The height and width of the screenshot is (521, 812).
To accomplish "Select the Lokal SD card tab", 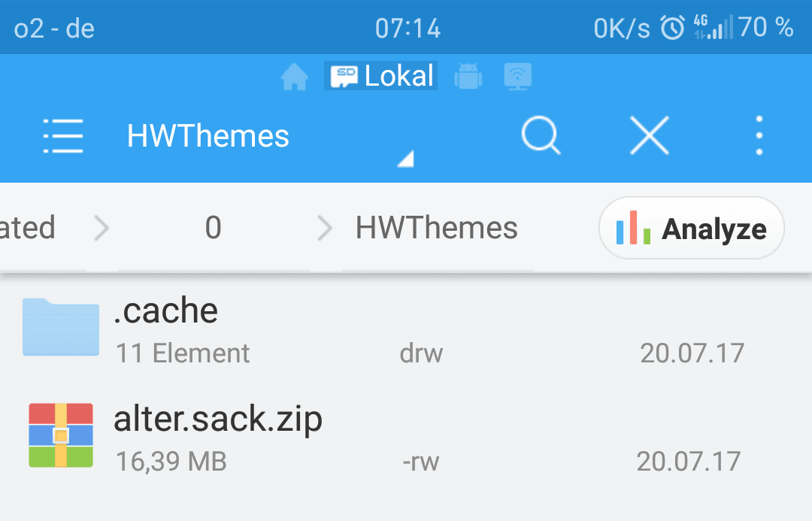I will pos(380,76).
